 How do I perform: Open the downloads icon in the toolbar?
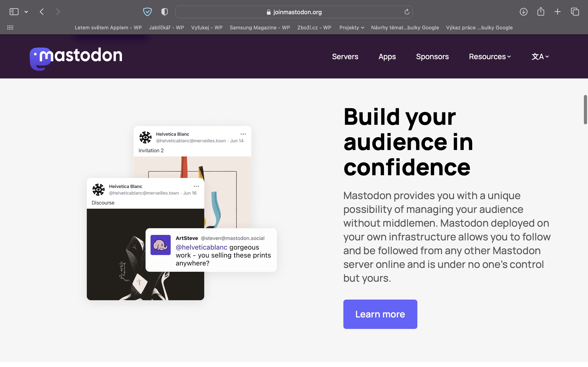tap(523, 12)
